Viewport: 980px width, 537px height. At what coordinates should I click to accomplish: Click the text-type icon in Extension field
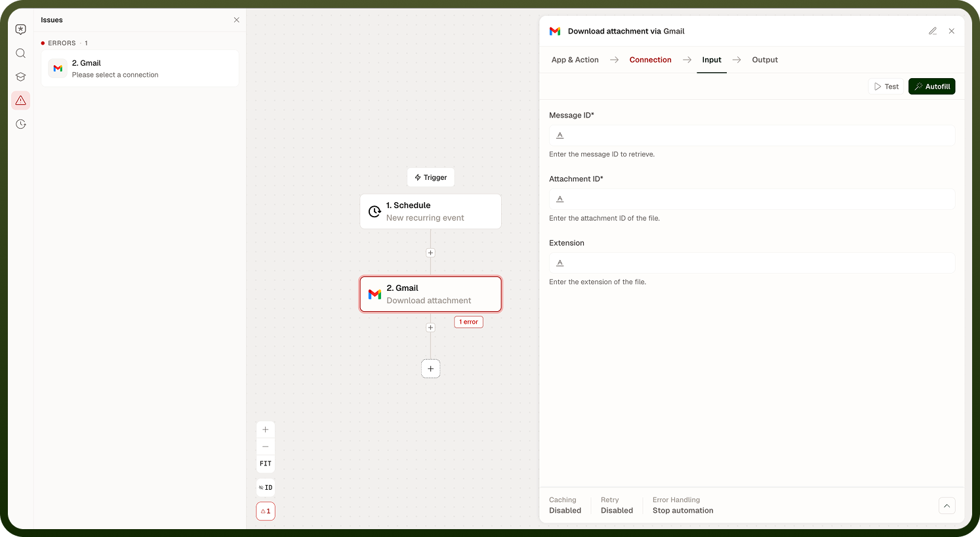point(560,263)
